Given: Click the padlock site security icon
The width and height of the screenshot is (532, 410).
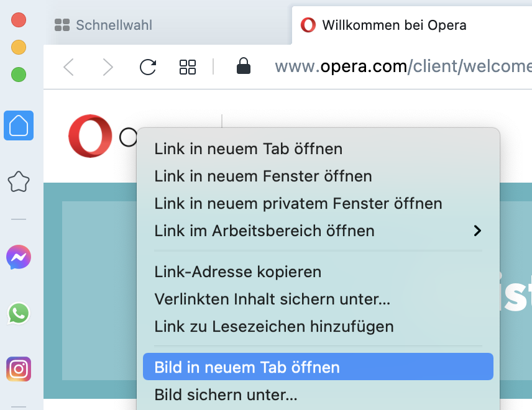Looking at the screenshot, I should click(244, 66).
